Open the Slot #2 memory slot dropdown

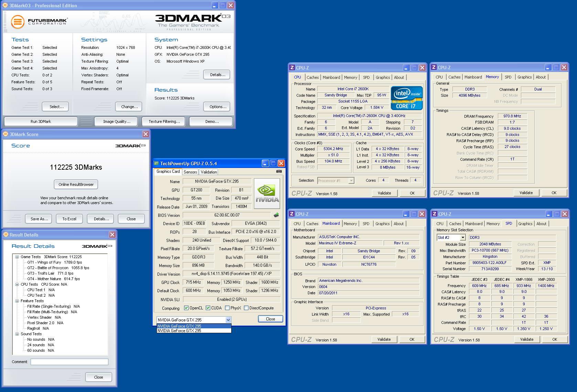[463, 237]
